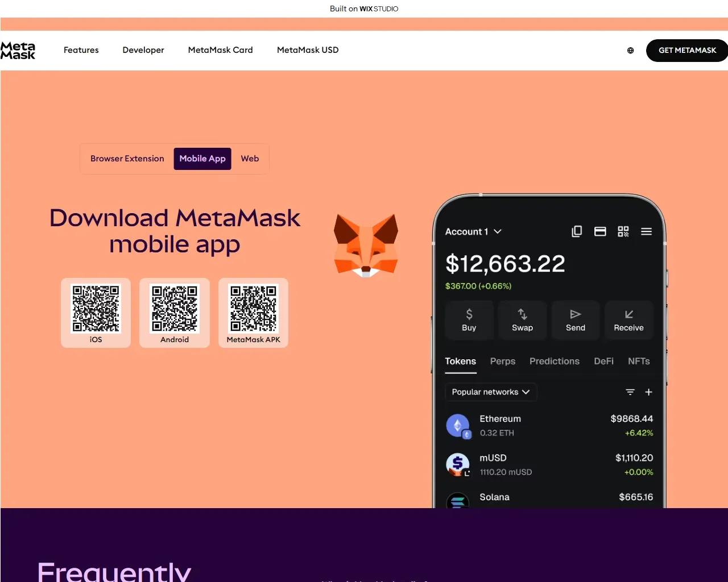Click the $9868.44 value
Image resolution: width=728 pixels, height=582 pixels.
pos(632,419)
